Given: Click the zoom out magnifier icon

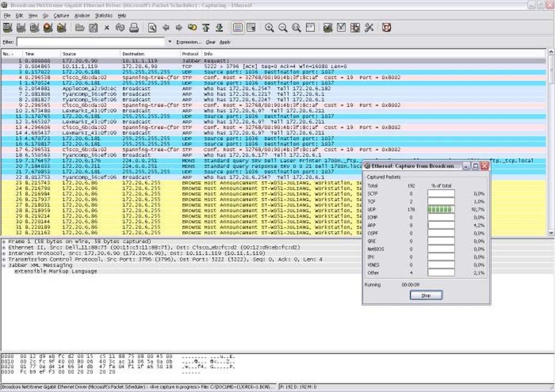Looking at the screenshot, I should pyautogui.click(x=283, y=28).
